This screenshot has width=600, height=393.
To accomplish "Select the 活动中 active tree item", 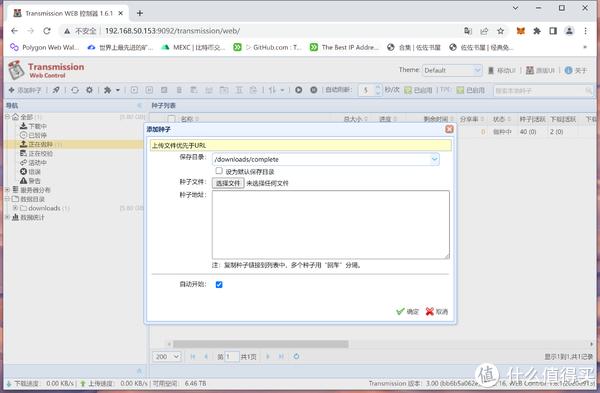I will [33, 163].
